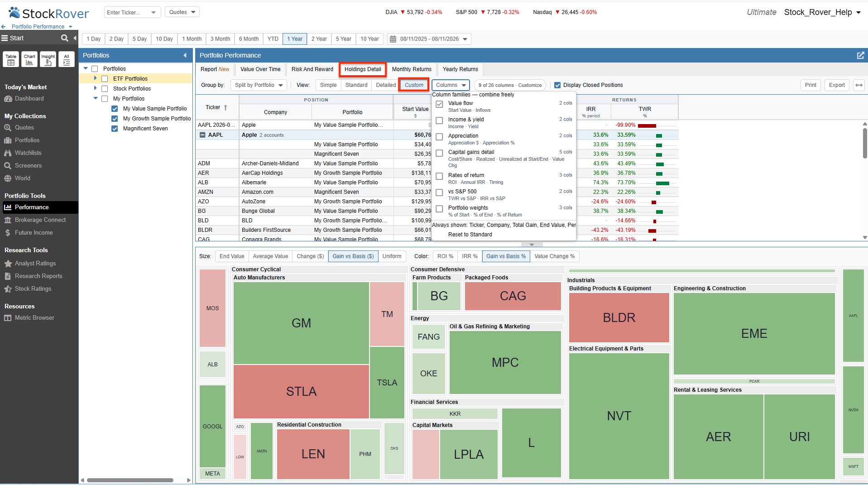Collapse the AAPL grouped row

coord(202,135)
